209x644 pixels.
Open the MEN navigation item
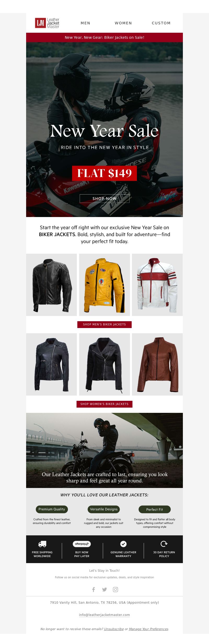click(85, 23)
